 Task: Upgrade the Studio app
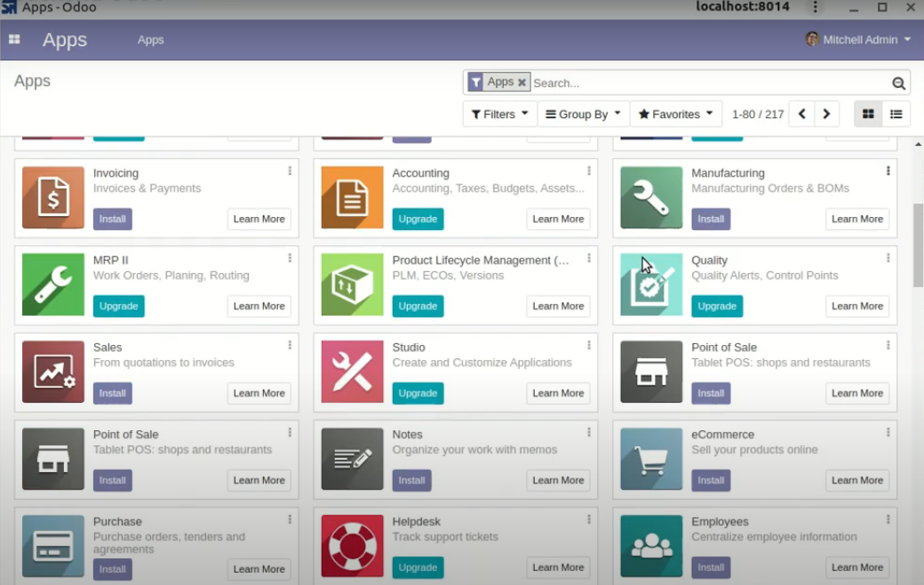[418, 393]
